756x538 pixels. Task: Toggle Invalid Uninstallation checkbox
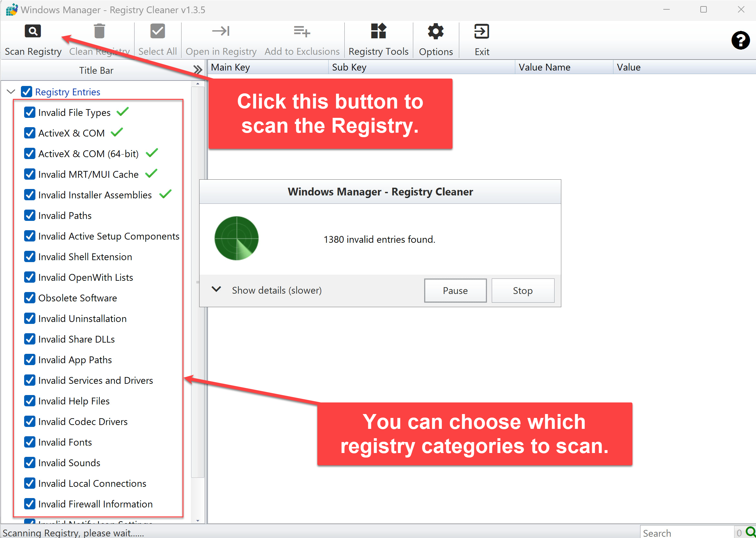point(30,318)
